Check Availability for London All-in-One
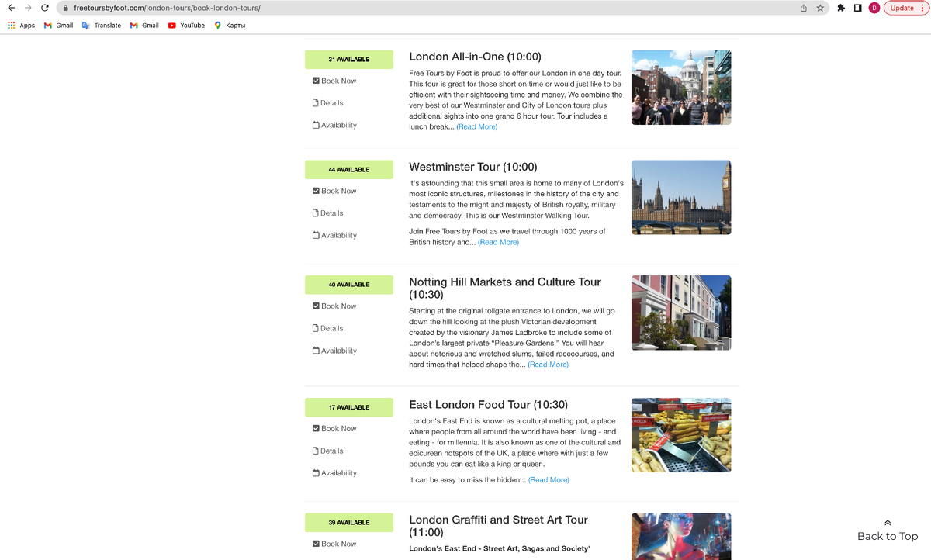 click(x=334, y=125)
